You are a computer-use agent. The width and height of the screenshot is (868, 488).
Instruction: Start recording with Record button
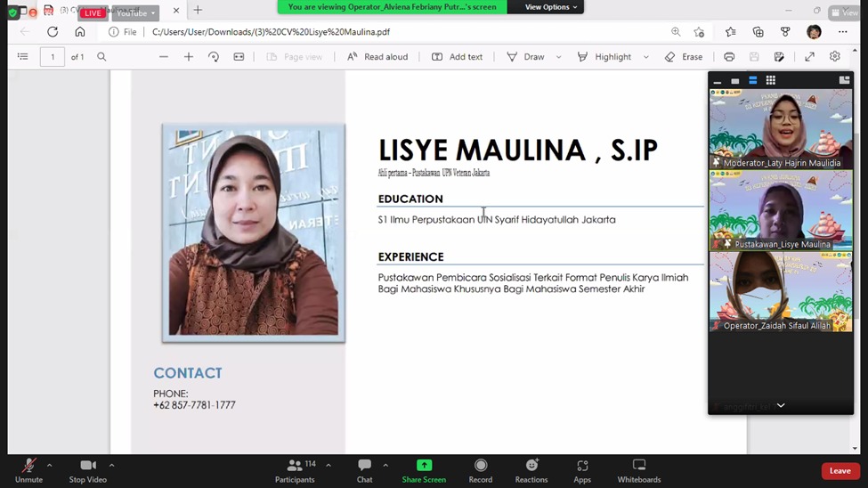click(x=481, y=469)
